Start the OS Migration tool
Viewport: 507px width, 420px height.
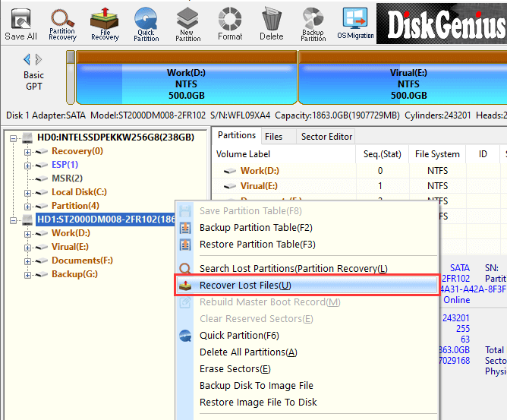(x=354, y=24)
